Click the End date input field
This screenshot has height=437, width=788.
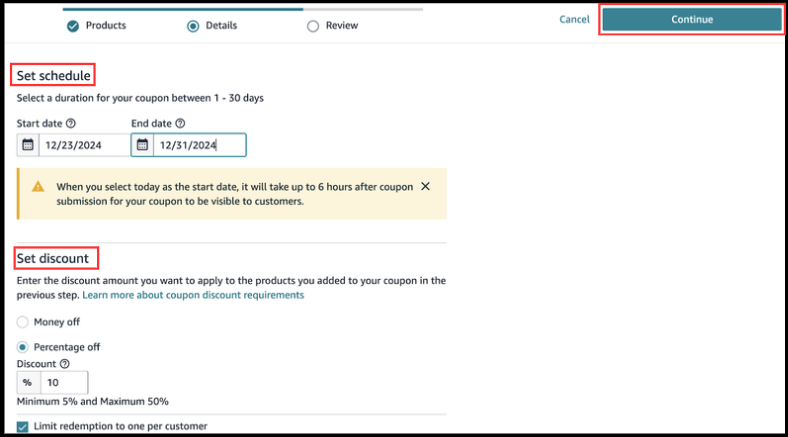tap(198, 145)
